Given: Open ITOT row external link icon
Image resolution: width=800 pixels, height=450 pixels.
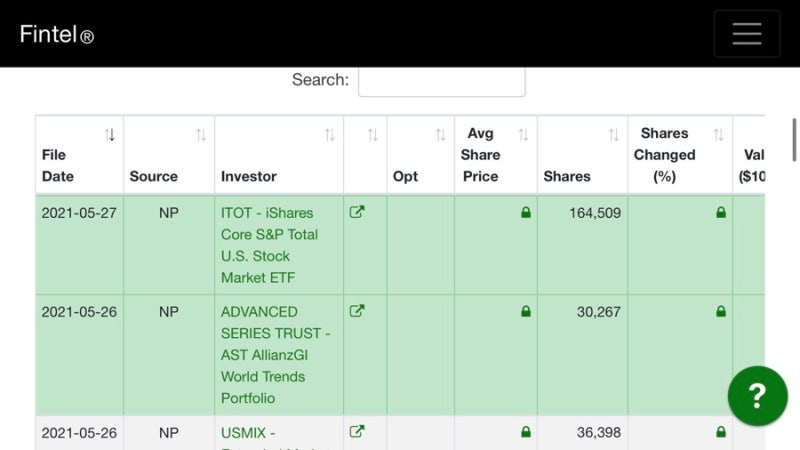Looking at the screenshot, I should pyautogui.click(x=356, y=212).
